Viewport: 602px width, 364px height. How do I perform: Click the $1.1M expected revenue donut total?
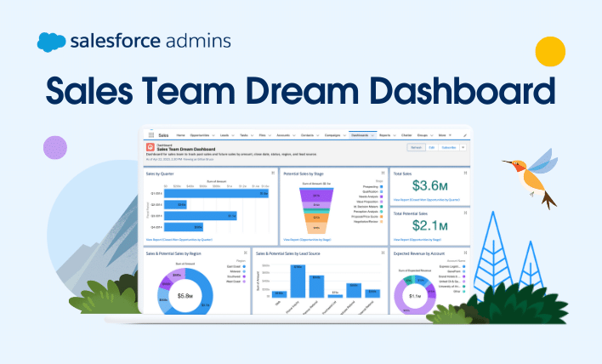[x=415, y=296]
